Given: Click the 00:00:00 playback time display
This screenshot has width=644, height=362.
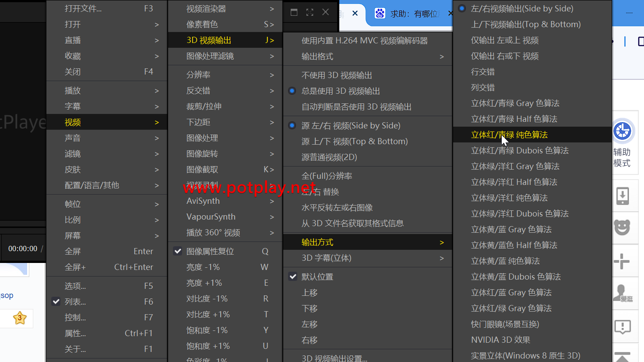Looking at the screenshot, I should pyautogui.click(x=23, y=248).
